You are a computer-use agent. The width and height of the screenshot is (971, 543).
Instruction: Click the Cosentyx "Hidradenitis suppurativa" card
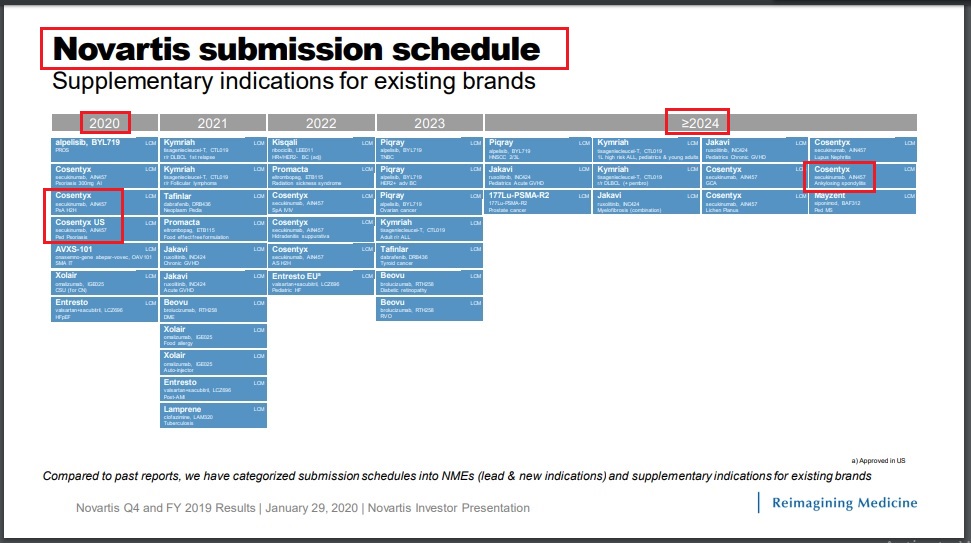tap(321, 229)
